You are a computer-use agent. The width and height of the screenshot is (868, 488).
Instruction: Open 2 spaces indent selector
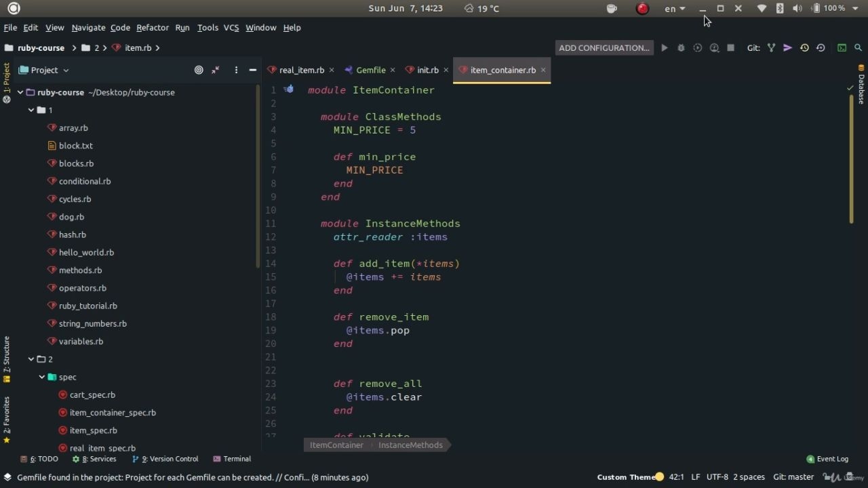pos(749,477)
